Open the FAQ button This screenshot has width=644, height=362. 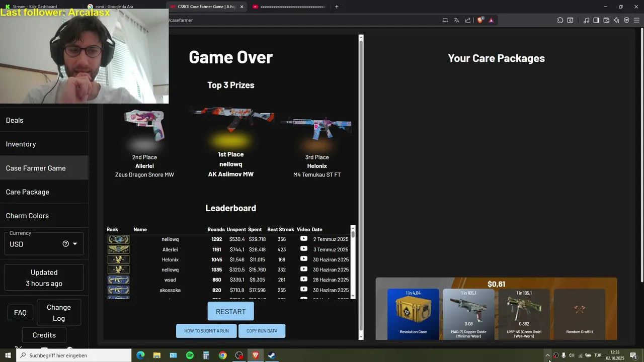[20, 313]
